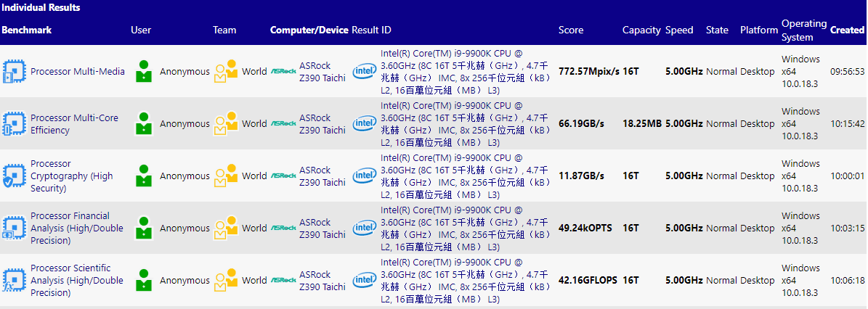868x309 pixels.
Task: Click the Processor Financial Analysis benchmark icon
Action: coord(14,228)
